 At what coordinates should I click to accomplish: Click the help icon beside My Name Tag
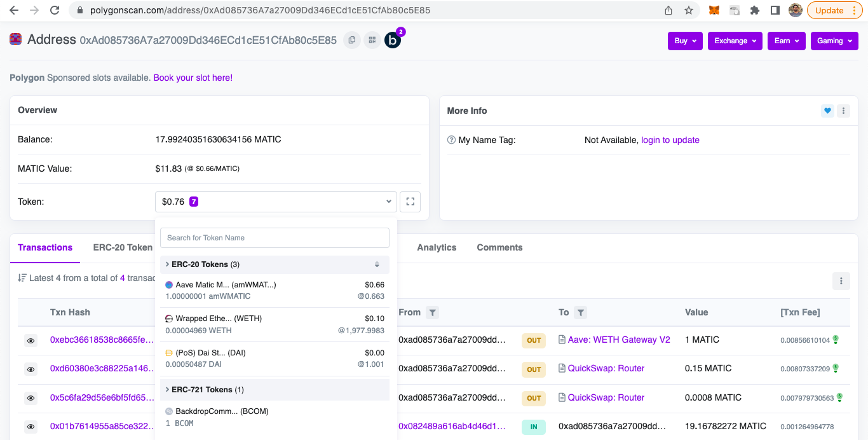point(451,140)
